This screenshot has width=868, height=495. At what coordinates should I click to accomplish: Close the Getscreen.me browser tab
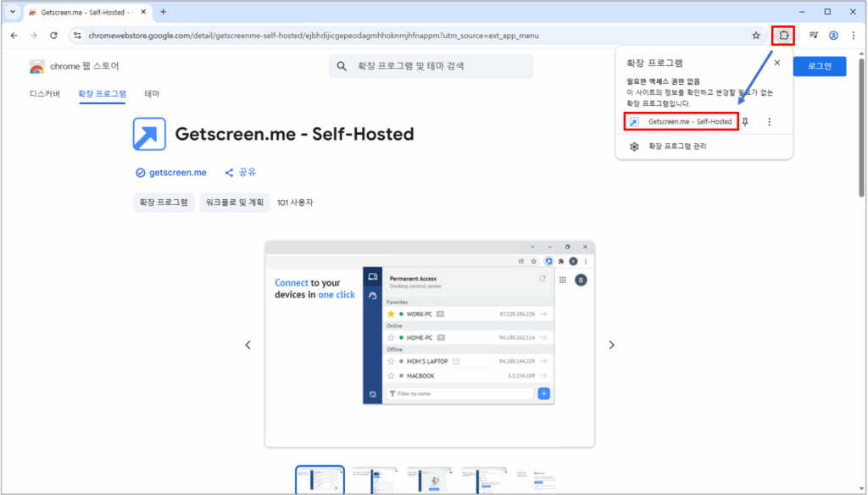(x=142, y=12)
